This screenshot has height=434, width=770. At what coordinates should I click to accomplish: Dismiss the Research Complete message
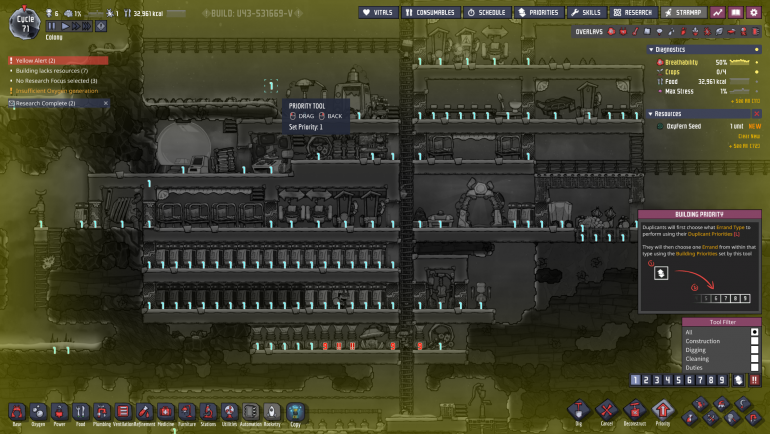pyautogui.click(x=106, y=103)
